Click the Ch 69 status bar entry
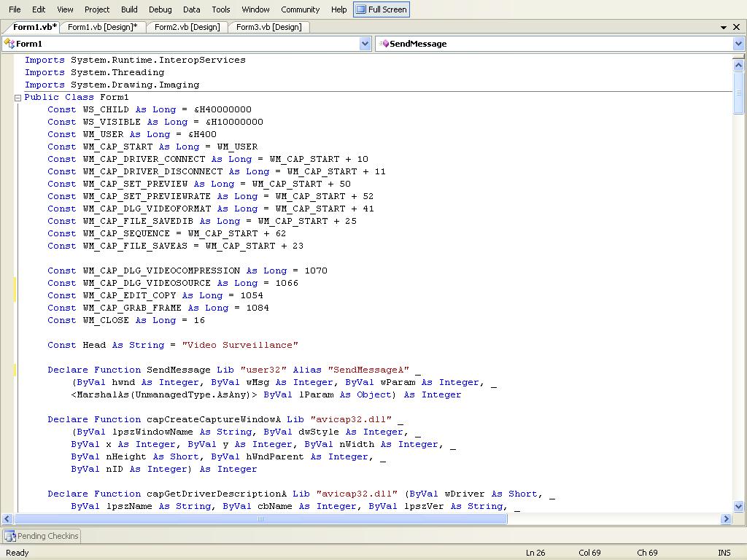This screenshot has width=747, height=560. (647, 553)
